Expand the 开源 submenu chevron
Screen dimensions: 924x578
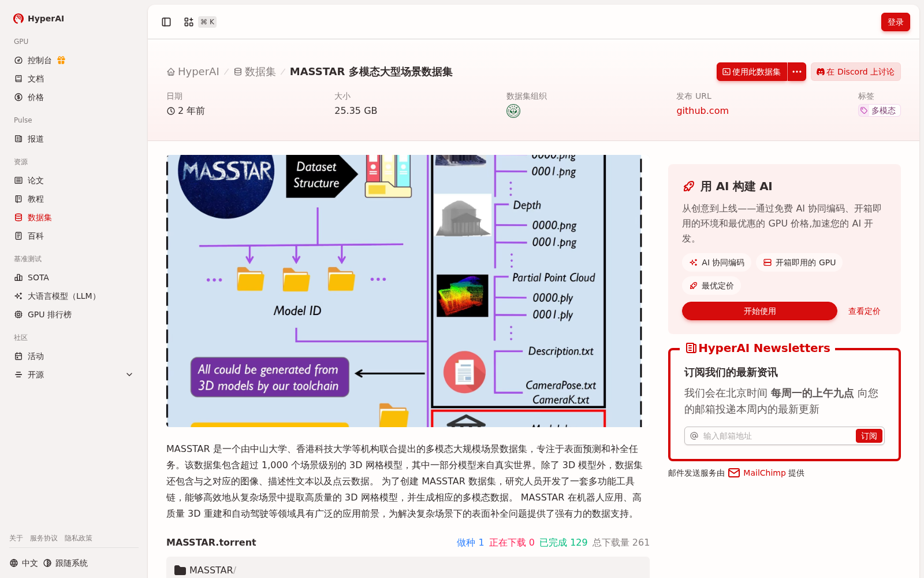(129, 375)
